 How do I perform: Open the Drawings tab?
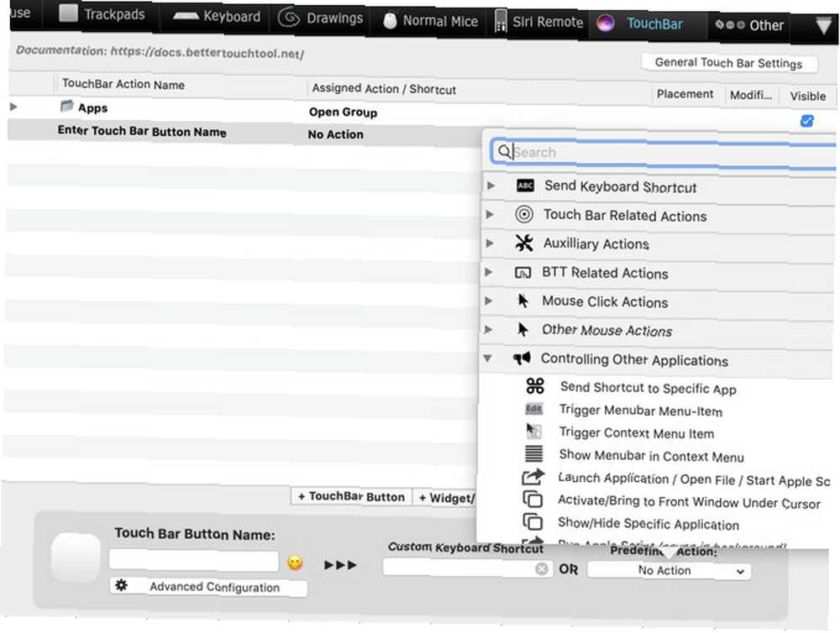click(x=320, y=18)
